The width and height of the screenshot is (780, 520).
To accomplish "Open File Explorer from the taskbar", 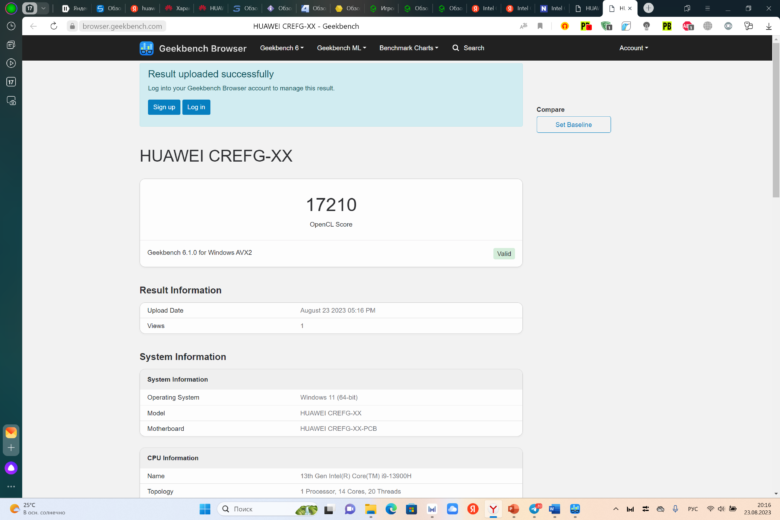I will click(x=371, y=509).
